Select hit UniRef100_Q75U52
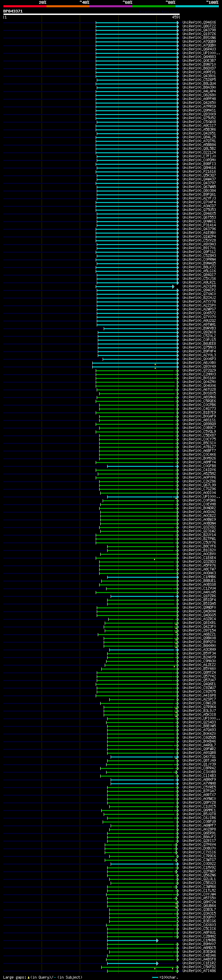Screen dimensions: 222x980 pos(199,118)
